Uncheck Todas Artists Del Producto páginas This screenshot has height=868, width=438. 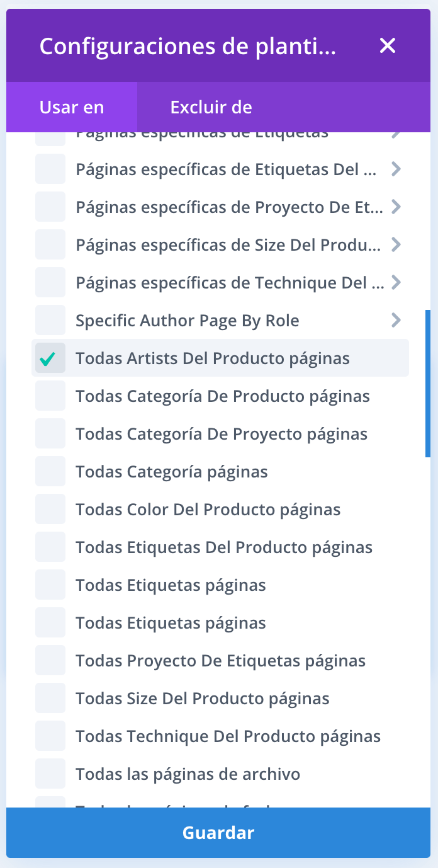coord(50,358)
